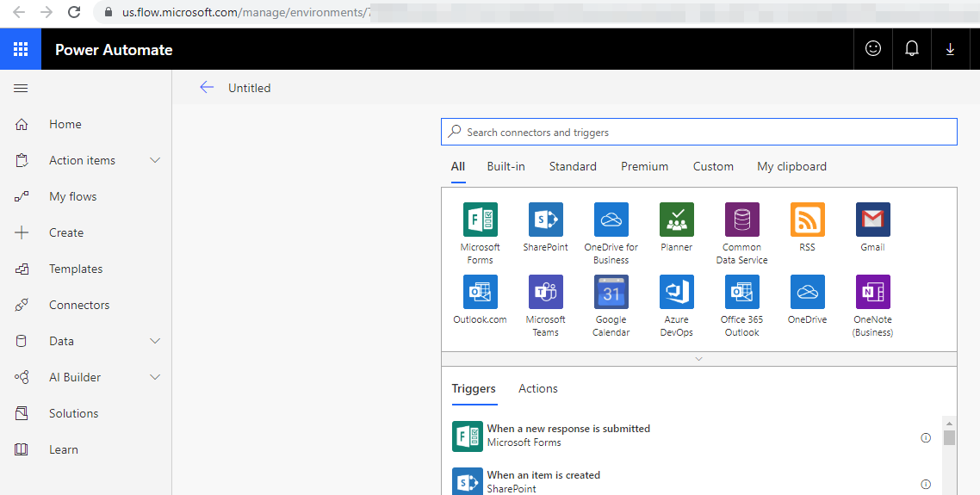Choose the SharePoint connector icon

pyautogui.click(x=545, y=220)
